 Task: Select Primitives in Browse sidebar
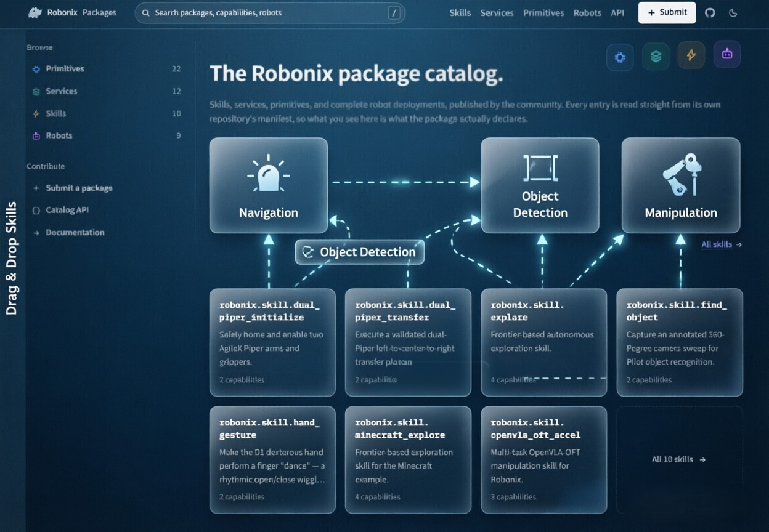tap(65, 69)
